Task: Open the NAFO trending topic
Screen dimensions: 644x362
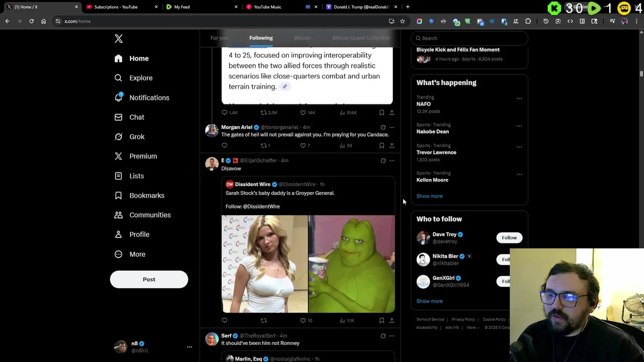Action: pyautogui.click(x=424, y=104)
